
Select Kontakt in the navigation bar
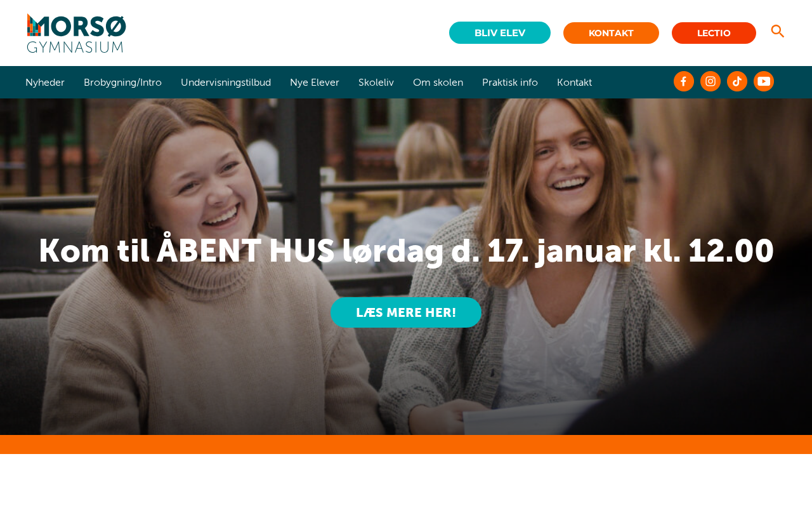coord(574,82)
